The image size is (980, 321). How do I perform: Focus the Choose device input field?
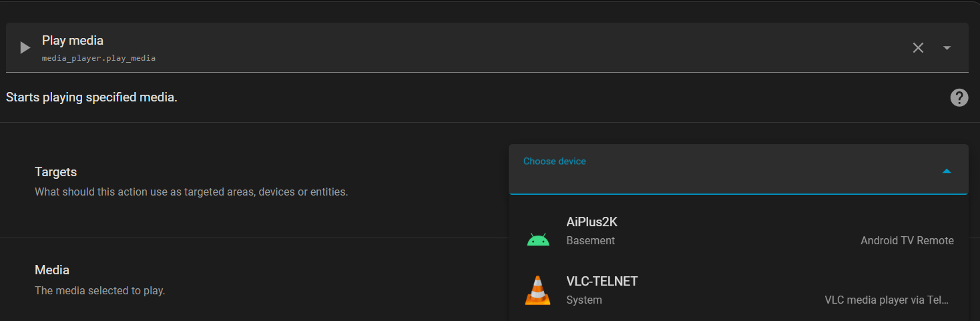(x=721, y=178)
